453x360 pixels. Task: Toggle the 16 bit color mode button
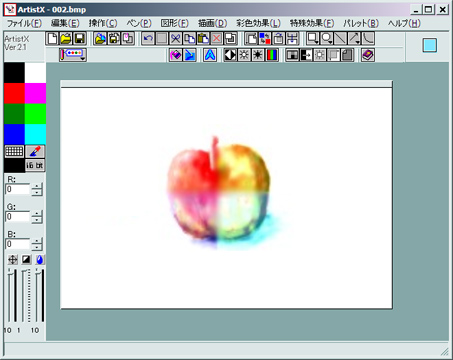tap(35, 165)
